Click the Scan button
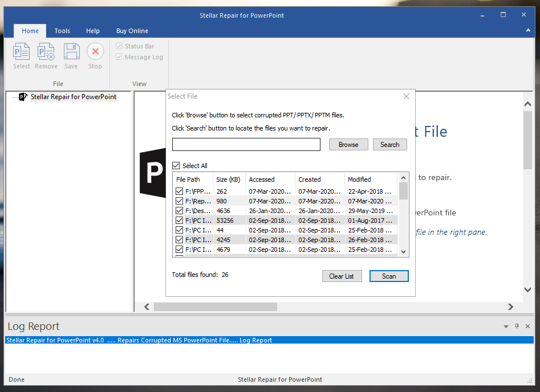This screenshot has height=392, width=540. [x=389, y=276]
